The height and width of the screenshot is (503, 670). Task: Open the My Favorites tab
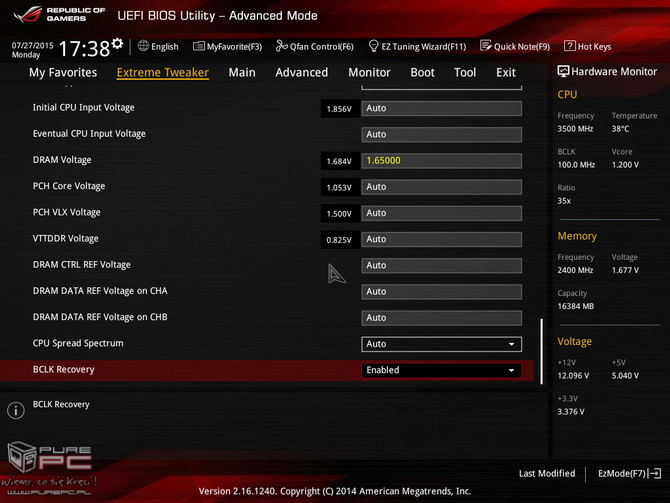click(63, 73)
